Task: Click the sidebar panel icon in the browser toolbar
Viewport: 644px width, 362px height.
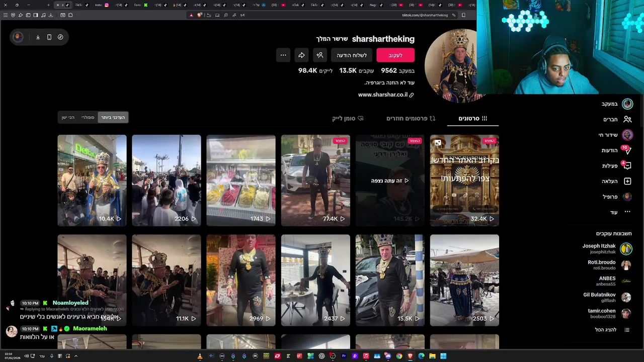Action: tap(36, 15)
